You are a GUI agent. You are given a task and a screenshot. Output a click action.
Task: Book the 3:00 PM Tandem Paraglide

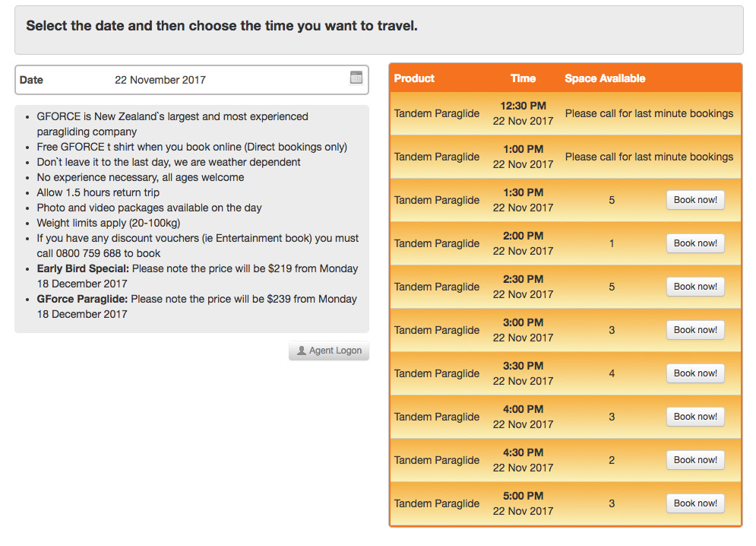(695, 330)
